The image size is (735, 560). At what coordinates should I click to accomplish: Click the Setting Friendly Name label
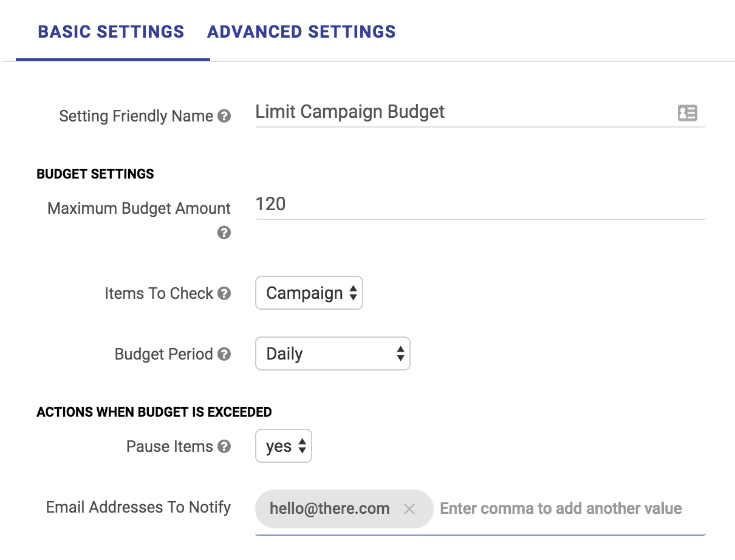click(x=136, y=116)
